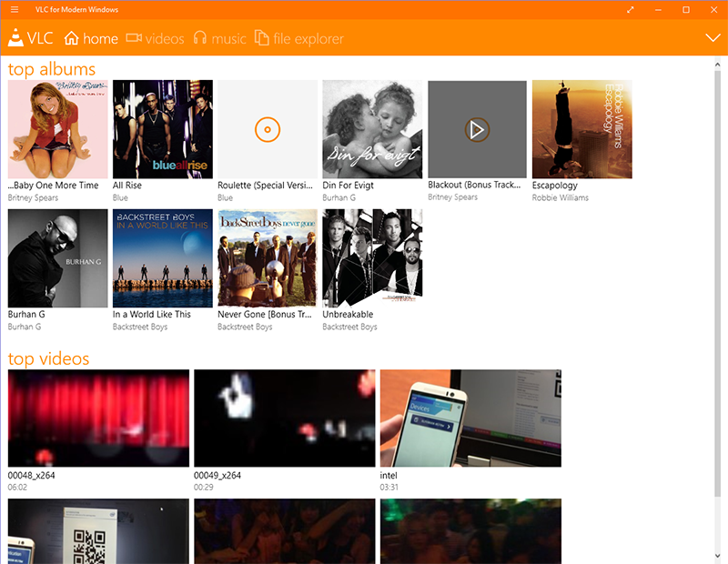Viewport: 728px width, 564px height.
Task: Click the music headphones icon
Action: [200, 38]
